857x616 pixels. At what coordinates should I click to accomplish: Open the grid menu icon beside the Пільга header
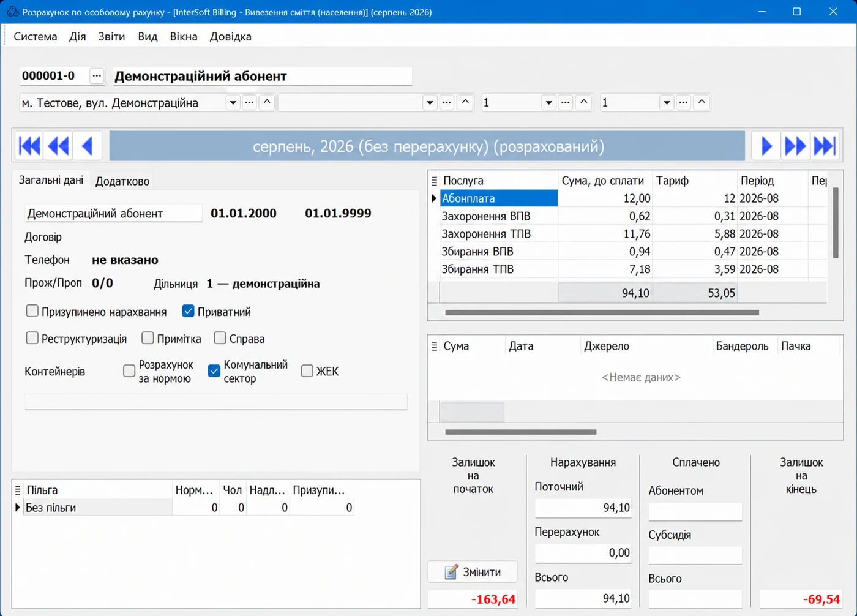coord(18,490)
